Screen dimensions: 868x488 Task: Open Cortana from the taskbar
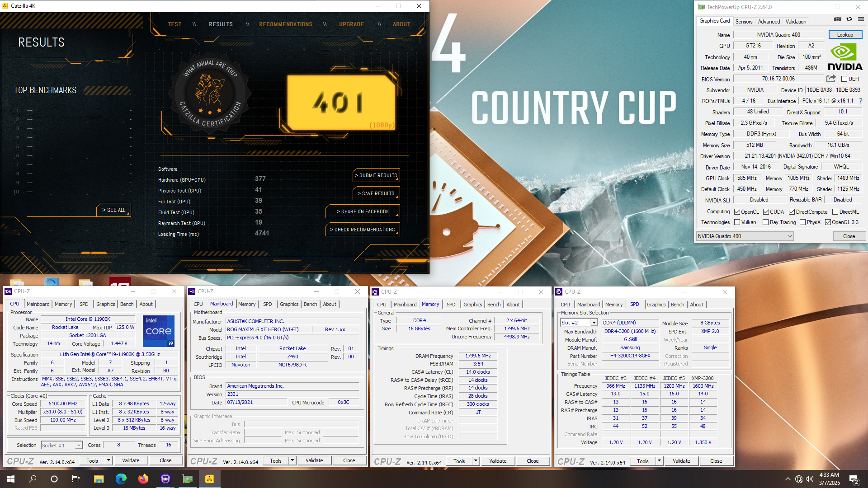pos(54,479)
